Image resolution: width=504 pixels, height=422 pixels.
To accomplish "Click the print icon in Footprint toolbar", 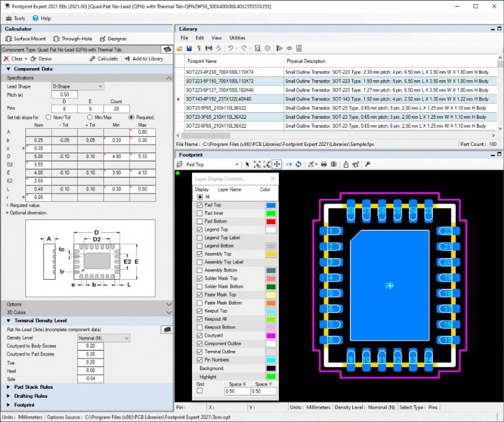I will click(x=324, y=165).
